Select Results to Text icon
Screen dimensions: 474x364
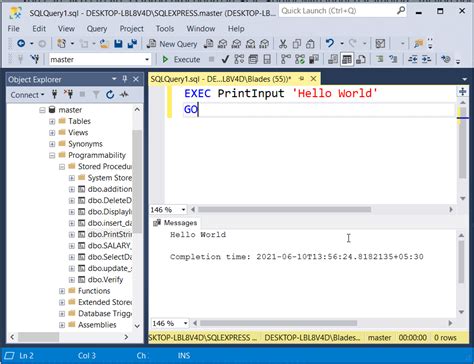[x=333, y=59]
